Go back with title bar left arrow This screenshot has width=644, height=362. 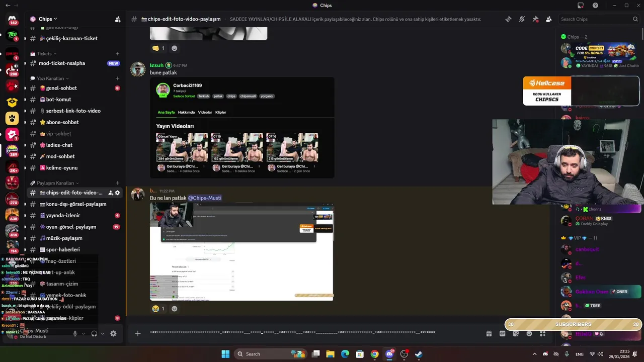(8, 6)
